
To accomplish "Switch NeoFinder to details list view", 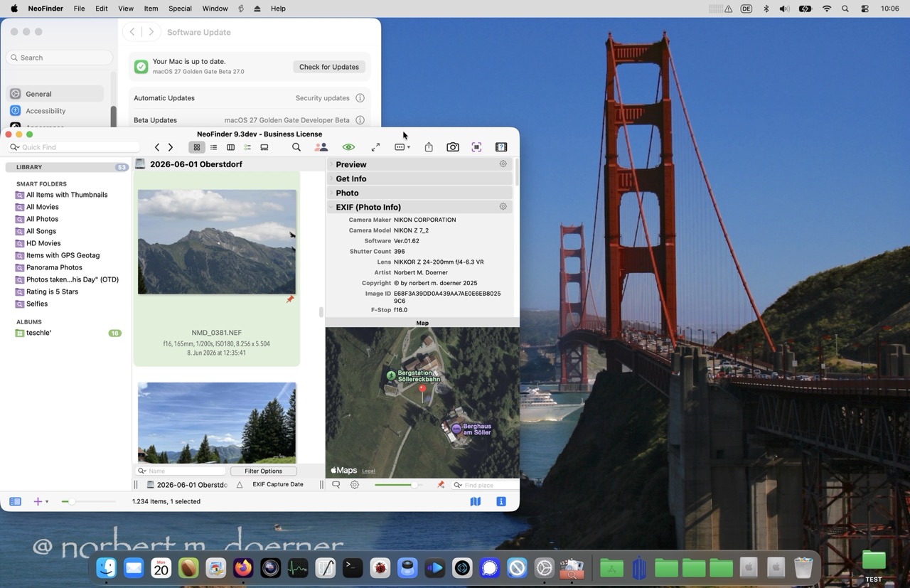I will [247, 147].
